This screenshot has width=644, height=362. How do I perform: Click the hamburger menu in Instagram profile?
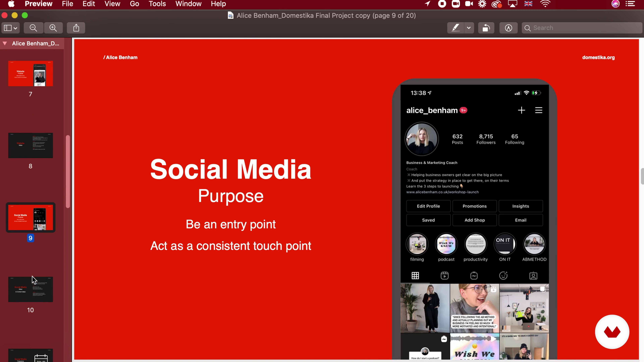click(539, 110)
